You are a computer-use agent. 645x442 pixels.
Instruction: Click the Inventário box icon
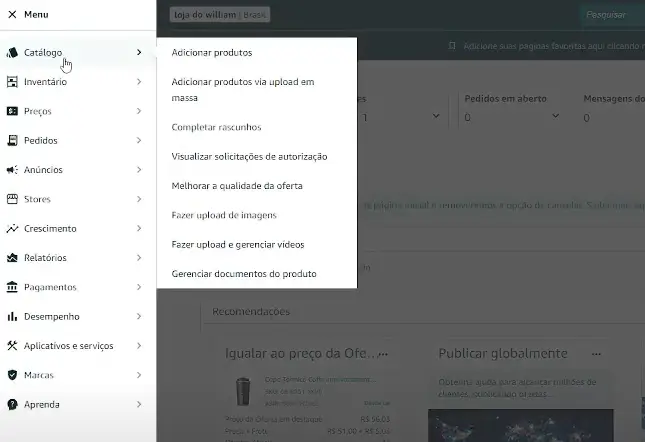[x=12, y=82]
